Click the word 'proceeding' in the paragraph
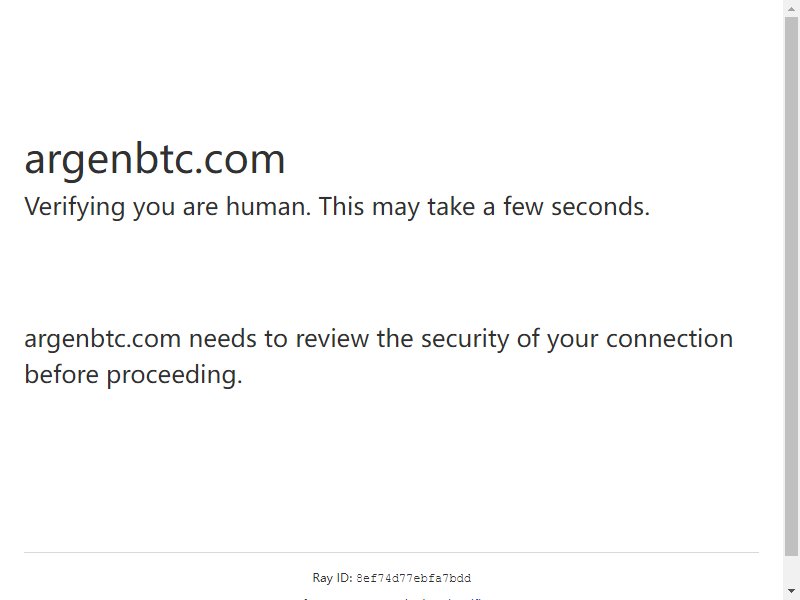This screenshot has height=600, width=800. tap(174, 375)
